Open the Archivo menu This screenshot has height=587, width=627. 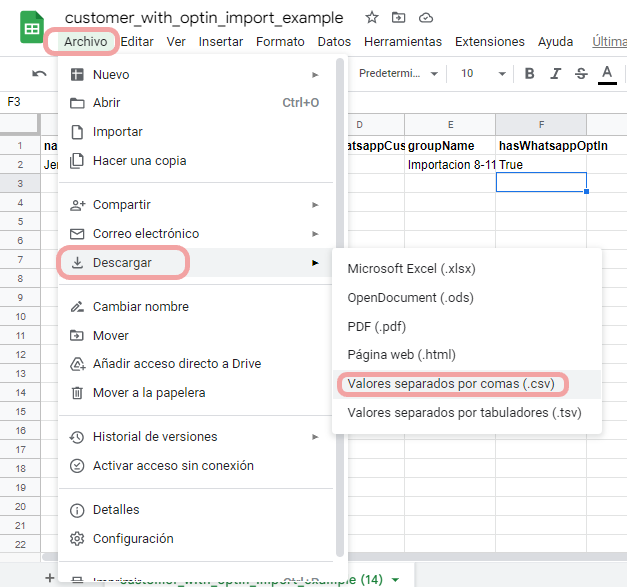86,42
